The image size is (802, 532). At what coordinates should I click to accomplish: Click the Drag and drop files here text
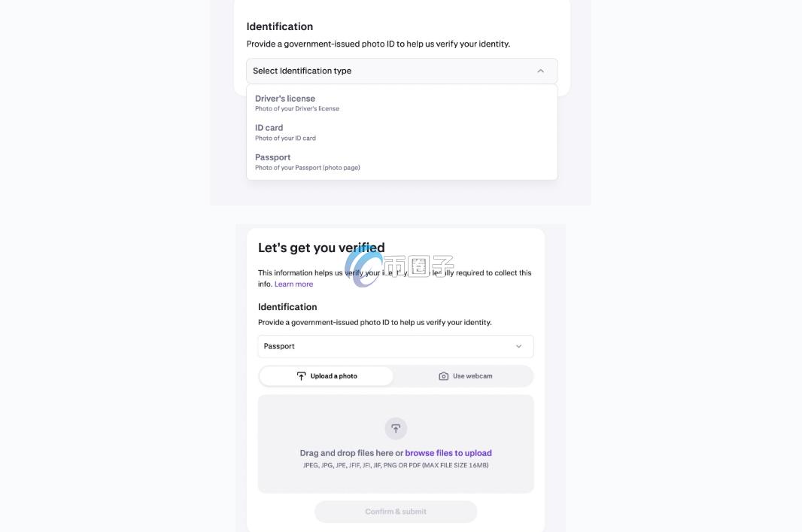pyautogui.click(x=346, y=453)
